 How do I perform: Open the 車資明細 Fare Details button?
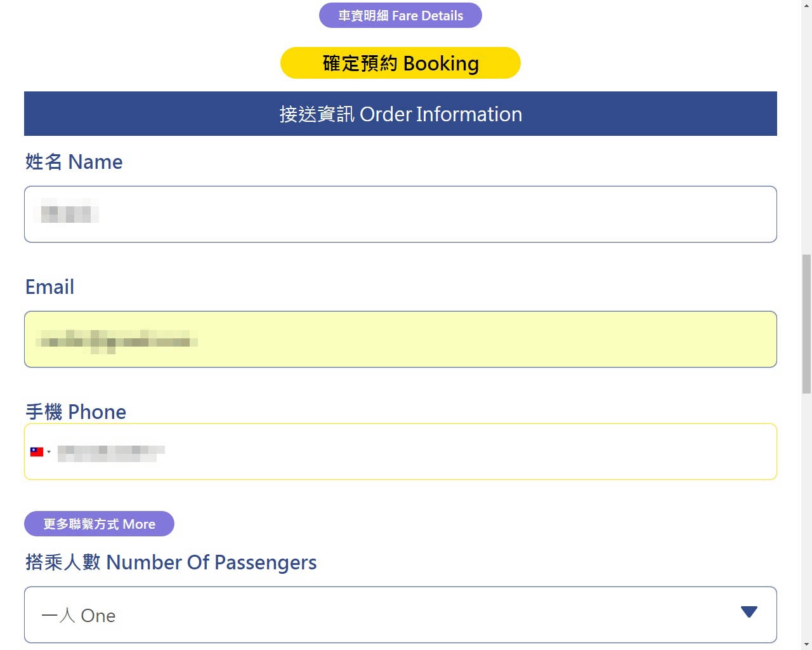click(x=400, y=15)
